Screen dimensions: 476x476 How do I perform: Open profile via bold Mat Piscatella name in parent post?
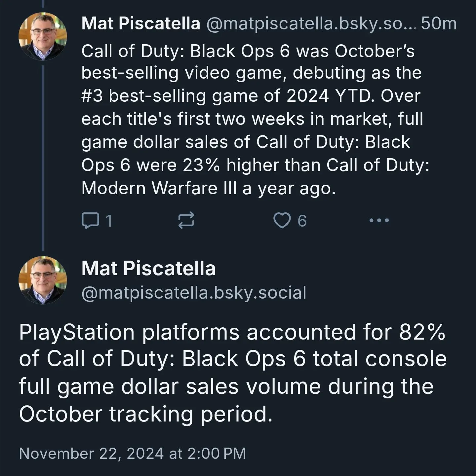pyautogui.click(x=141, y=23)
